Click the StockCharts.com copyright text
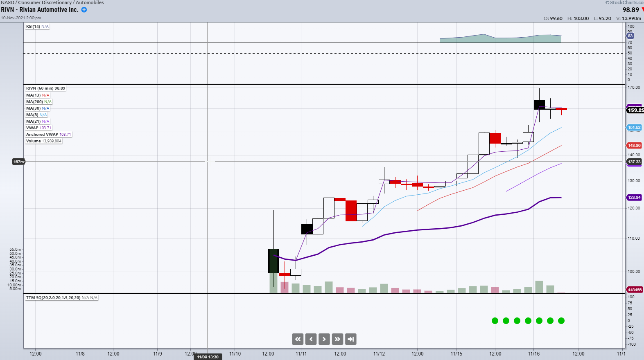The height and width of the screenshot is (360, 644). (625, 2)
